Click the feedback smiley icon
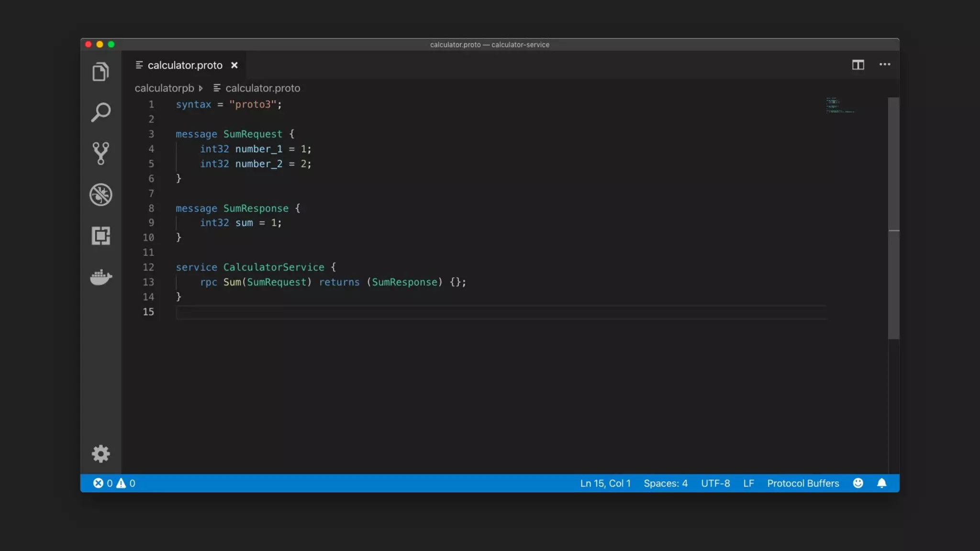Viewport: 980px width, 551px height. 858,483
